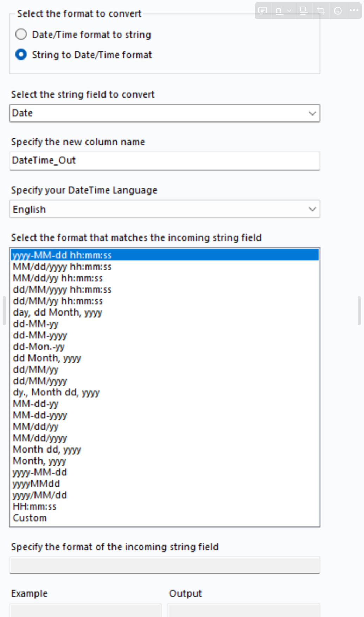Choose the Custom format entry
Viewport: 364px width, 617px height.
click(30, 518)
